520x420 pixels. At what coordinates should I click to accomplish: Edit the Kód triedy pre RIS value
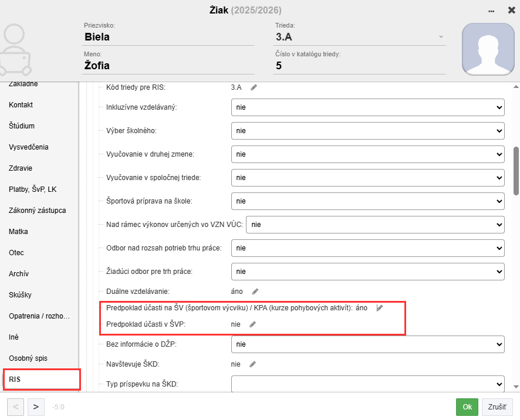[254, 87]
